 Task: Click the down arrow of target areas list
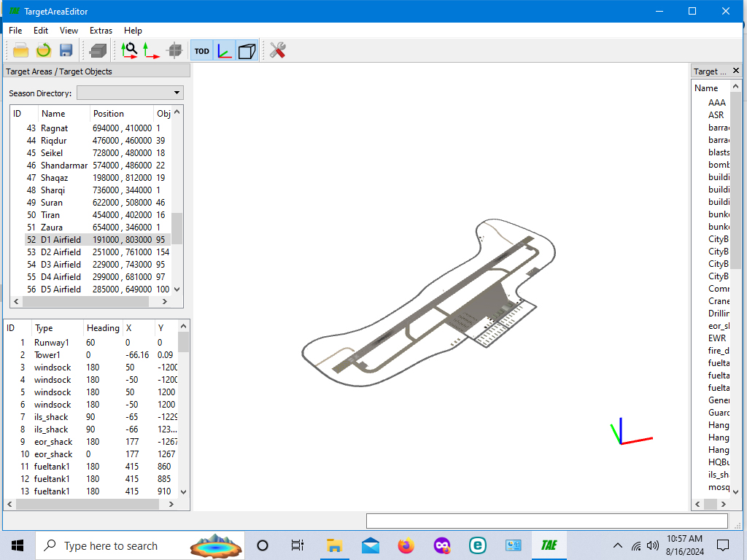(177, 289)
